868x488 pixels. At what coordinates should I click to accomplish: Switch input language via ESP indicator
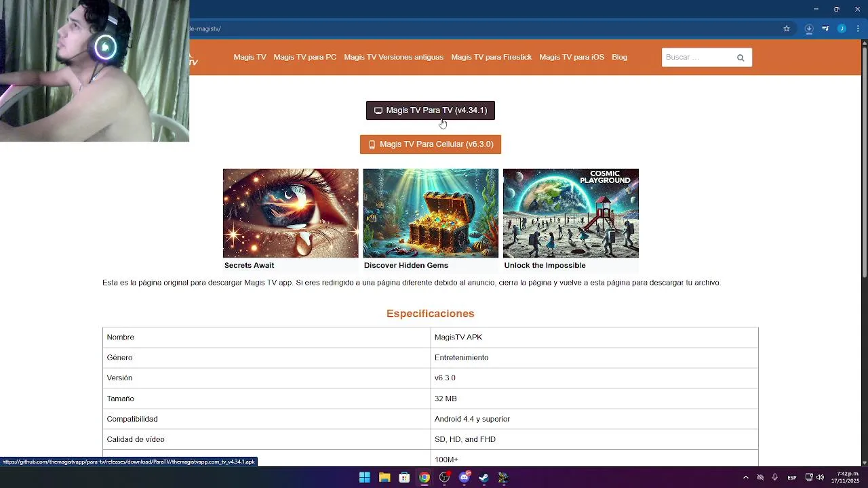click(792, 478)
